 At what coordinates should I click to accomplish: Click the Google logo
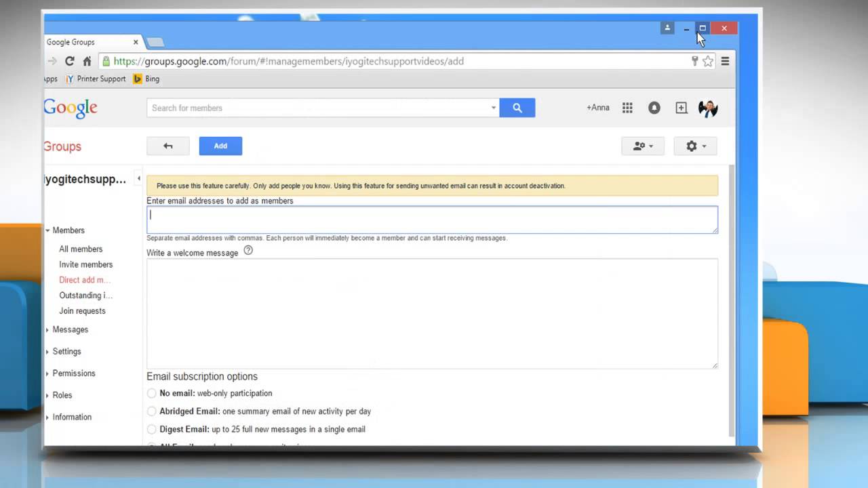[71, 108]
